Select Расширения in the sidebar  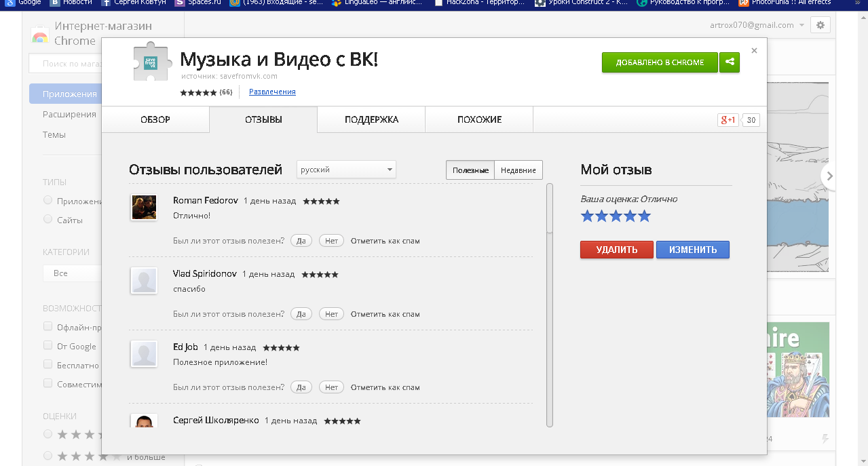(x=69, y=115)
